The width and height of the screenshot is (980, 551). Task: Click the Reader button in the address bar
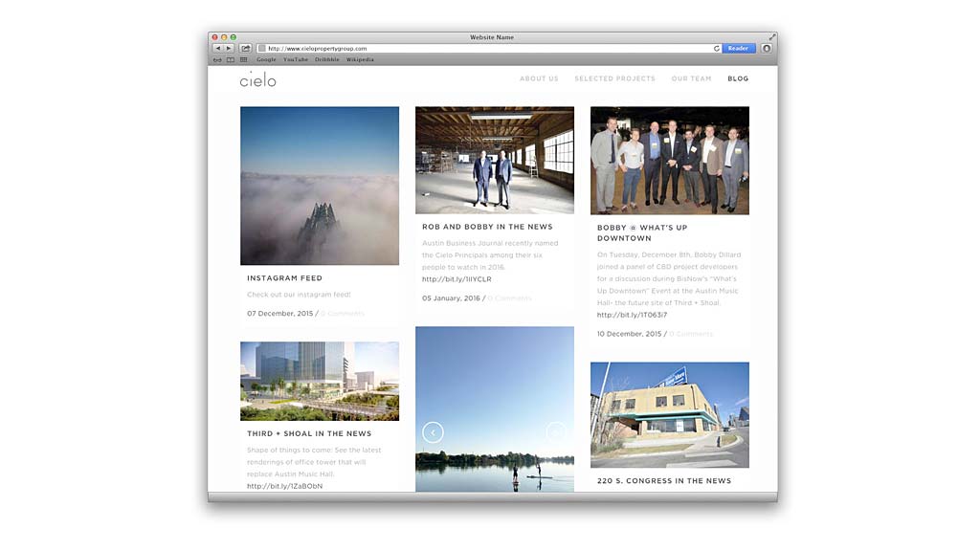738,48
